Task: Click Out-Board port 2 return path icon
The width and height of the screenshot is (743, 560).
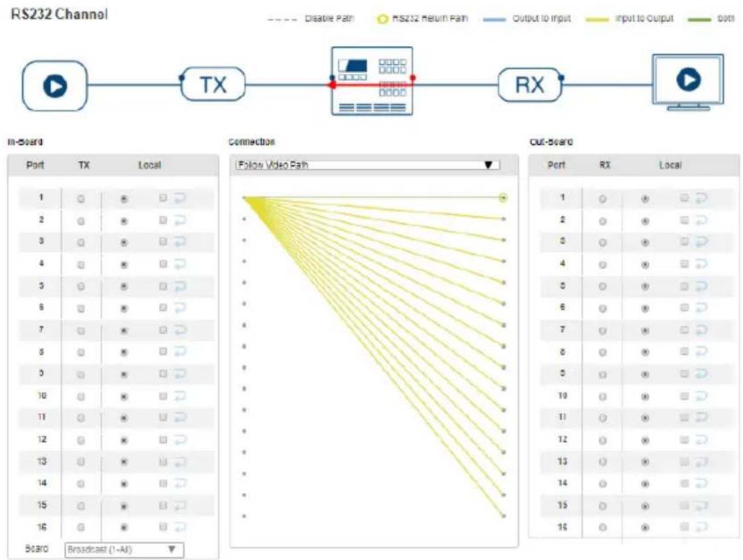Action: 701,220
